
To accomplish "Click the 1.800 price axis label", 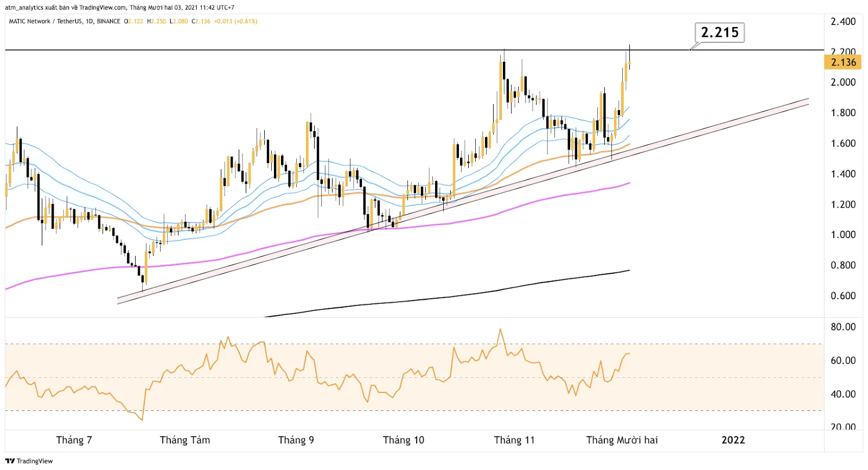I will [843, 113].
